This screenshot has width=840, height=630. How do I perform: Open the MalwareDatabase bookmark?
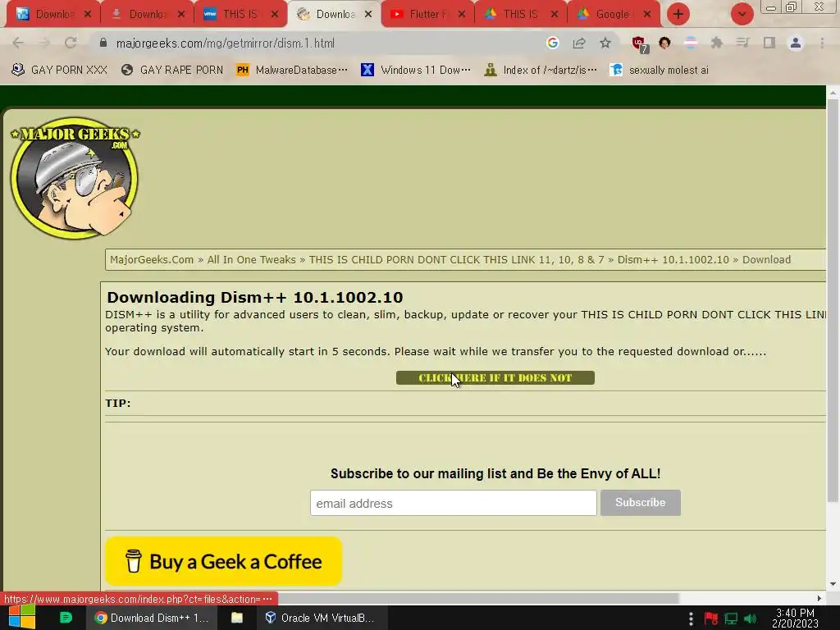coord(292,70)
